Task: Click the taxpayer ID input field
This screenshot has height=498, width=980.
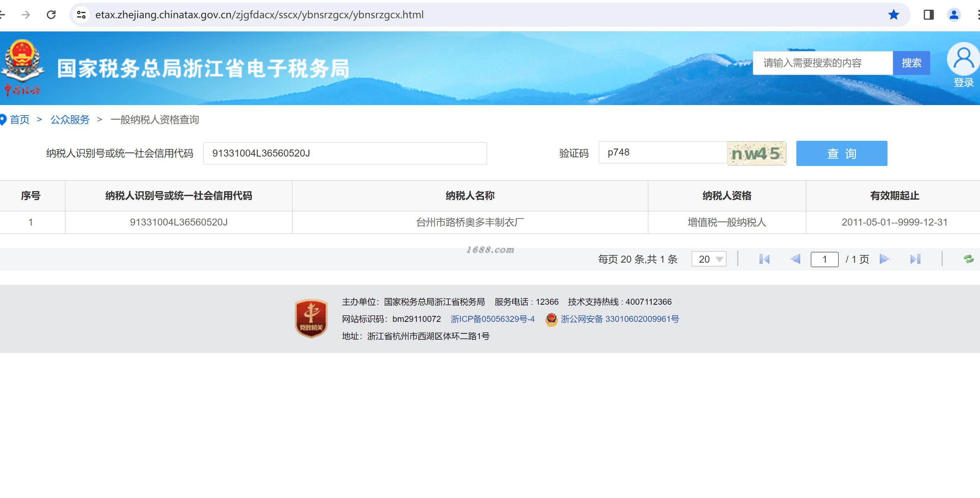Action: (345, 154)
